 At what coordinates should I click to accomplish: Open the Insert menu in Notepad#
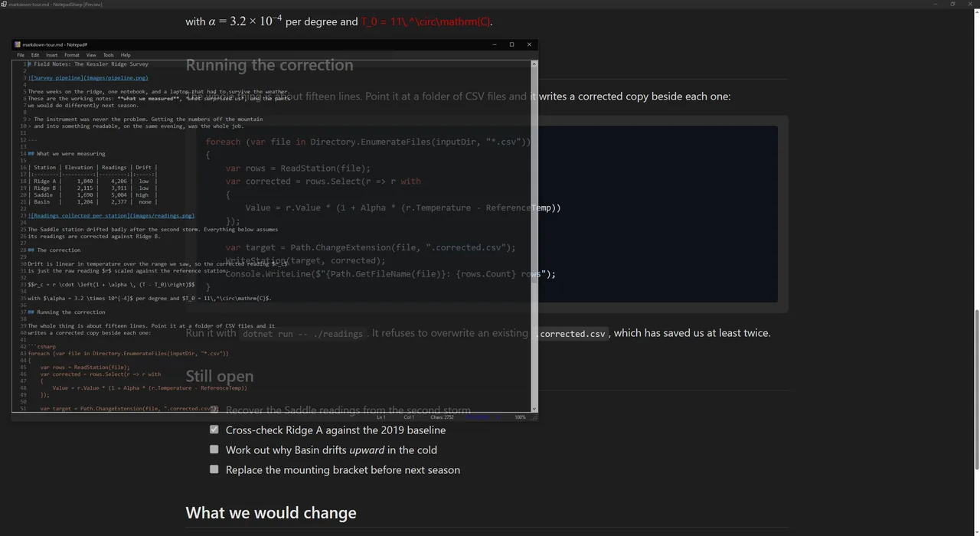click(51, 55)
